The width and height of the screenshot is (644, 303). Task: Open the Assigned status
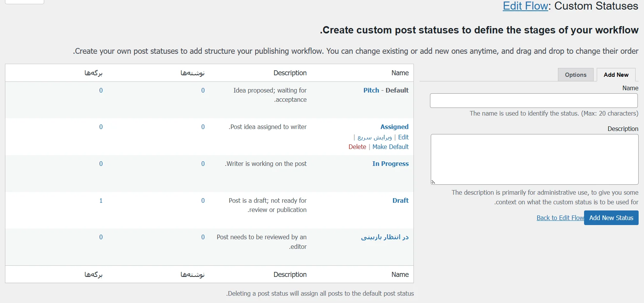394,127
